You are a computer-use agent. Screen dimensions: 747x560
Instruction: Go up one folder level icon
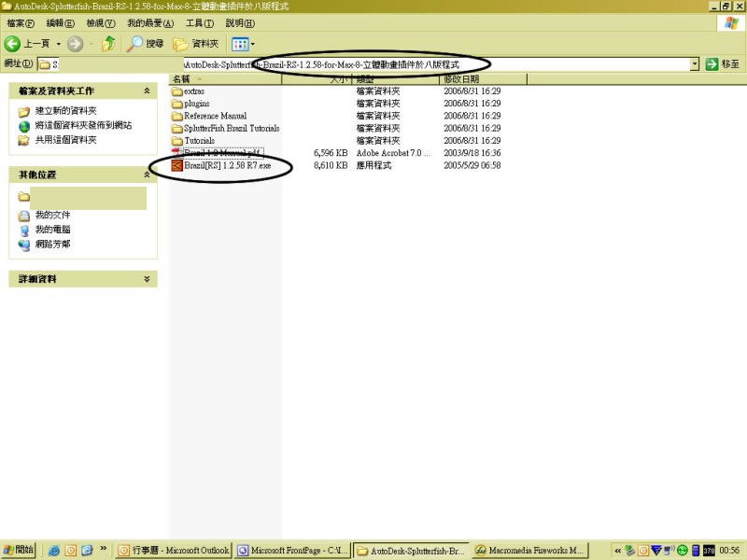[x=108, y=44]
